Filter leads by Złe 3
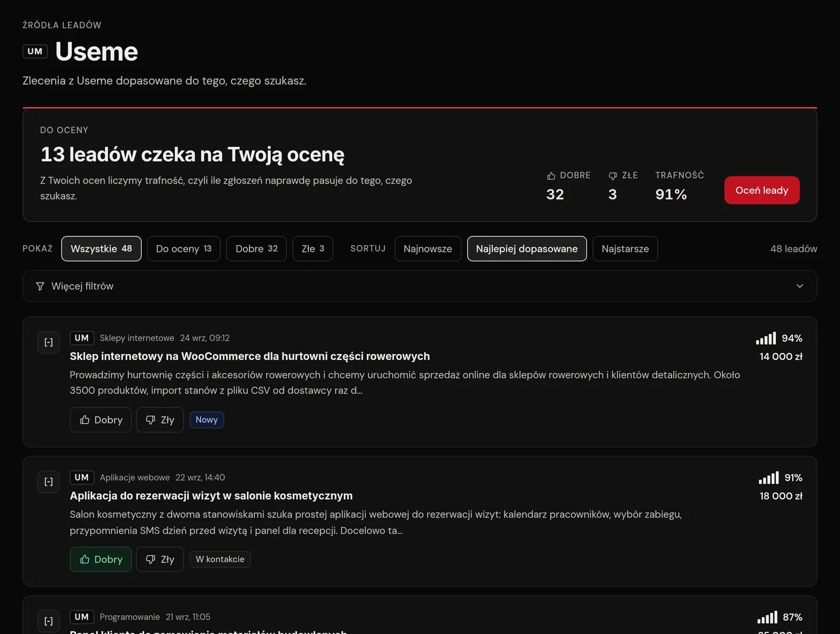 tap(313, 249)
